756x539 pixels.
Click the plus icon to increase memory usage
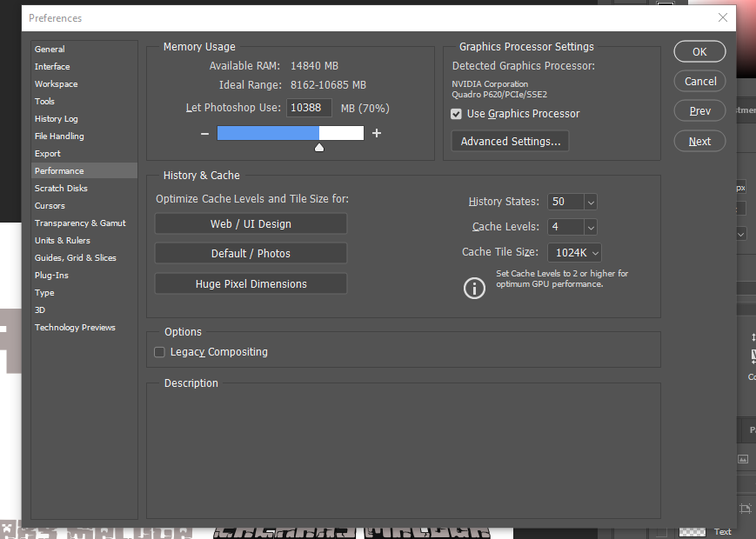coord(376,133)
